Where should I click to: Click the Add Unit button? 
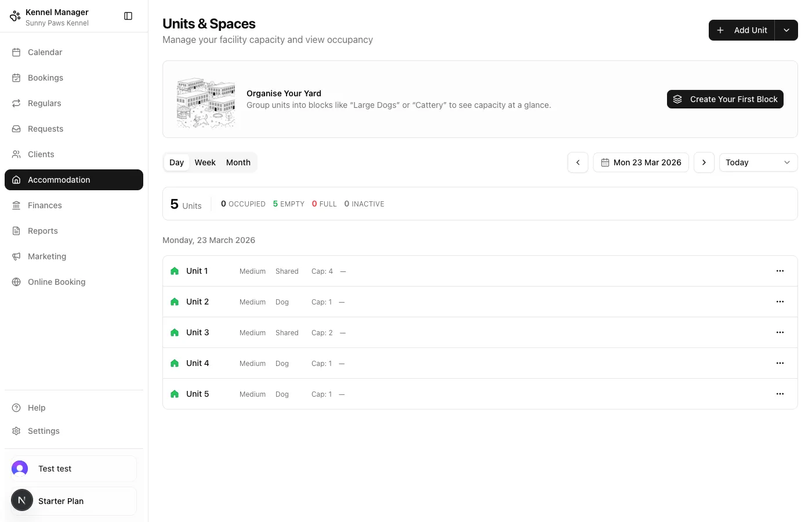click(742, 30)
